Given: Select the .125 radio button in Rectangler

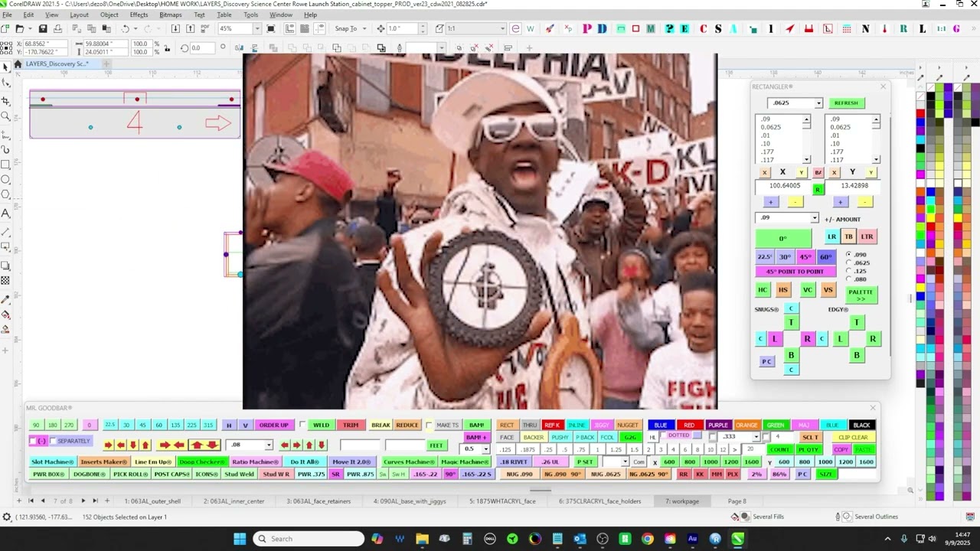Looking at the screenshot, I should click(x=849, y=271).
